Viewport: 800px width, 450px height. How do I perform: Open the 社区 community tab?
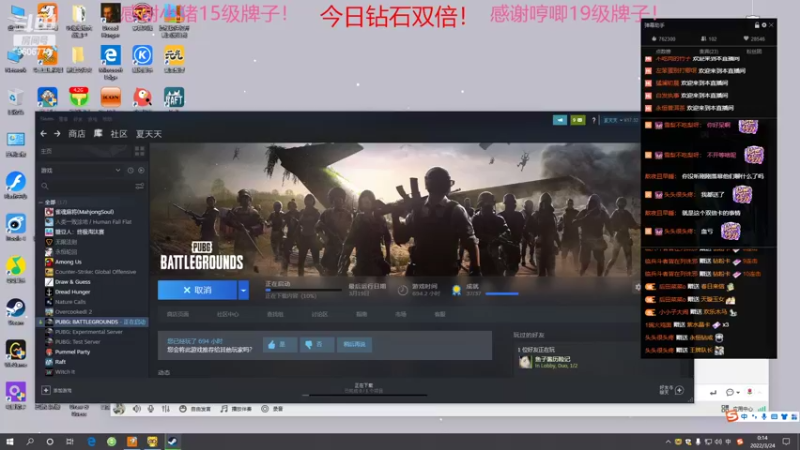[118, 134]
